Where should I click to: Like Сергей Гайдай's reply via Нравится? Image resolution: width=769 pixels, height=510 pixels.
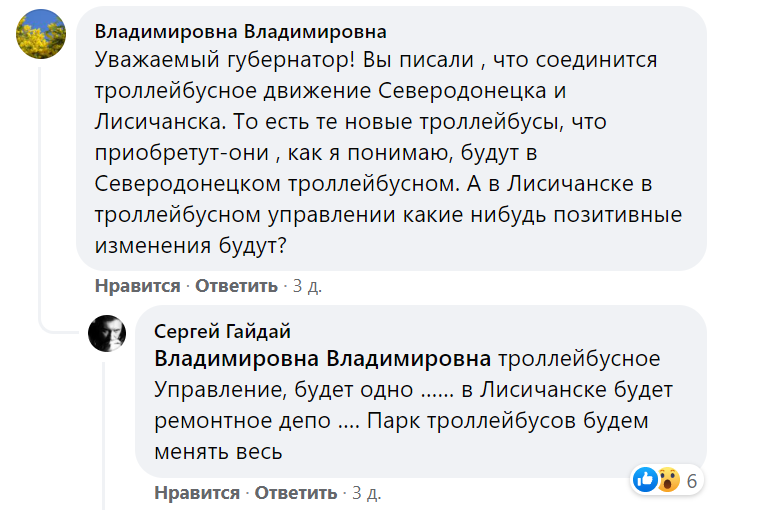click(197, 493)
